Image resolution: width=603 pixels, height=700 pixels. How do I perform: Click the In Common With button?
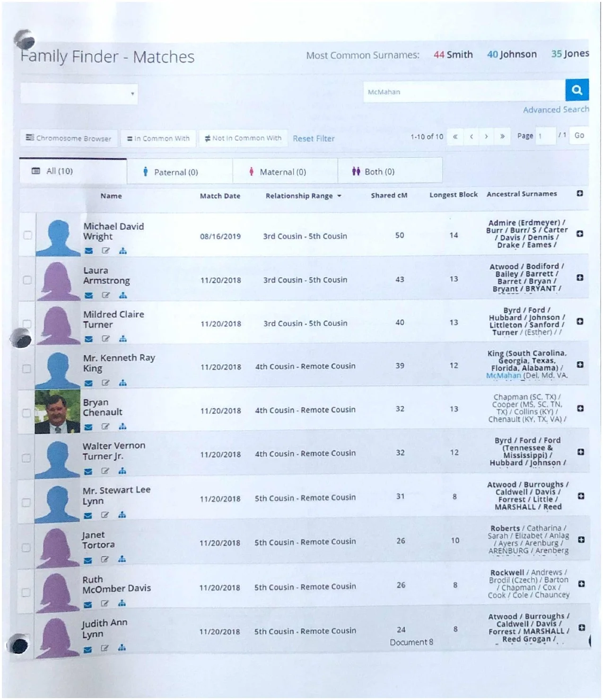(x=158, y=138)
